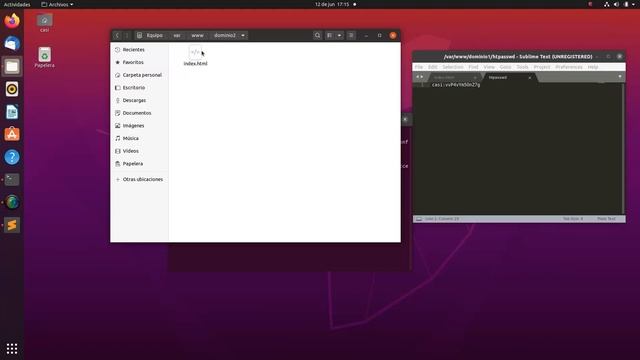Screen dimensions: 640x360
Task: Close the index.html tab in Sublime
Action: tap(475, 78)
